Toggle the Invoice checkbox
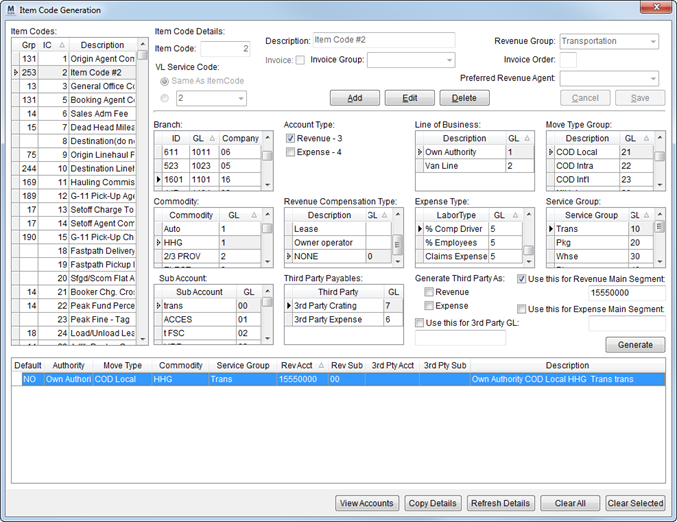Viewport: 677px width, 522px height. (300, 61)
